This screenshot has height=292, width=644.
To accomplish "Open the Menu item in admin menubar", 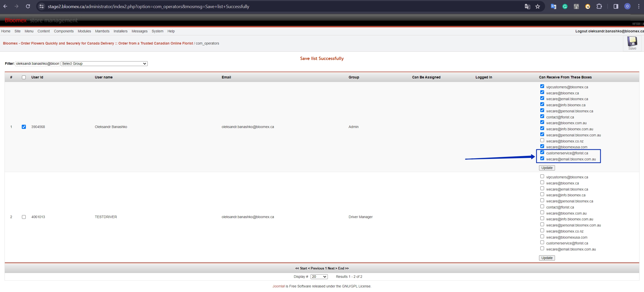I will [29, 31].
